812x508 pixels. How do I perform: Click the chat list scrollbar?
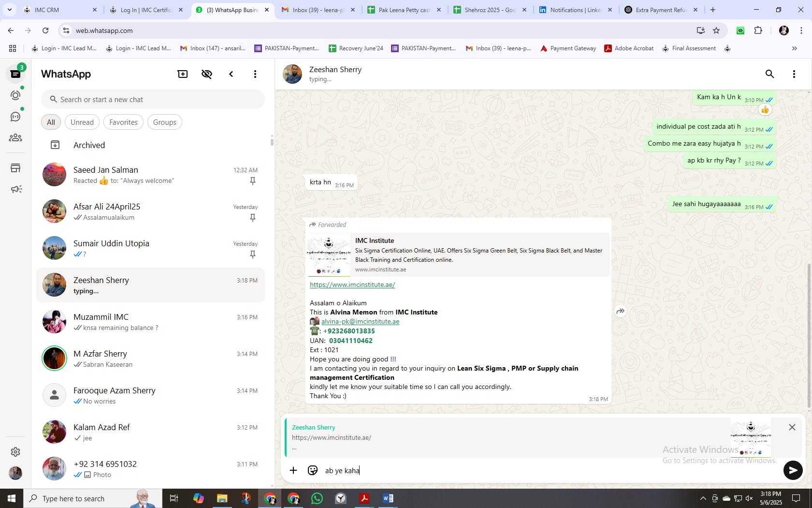(x=272, y=142)
